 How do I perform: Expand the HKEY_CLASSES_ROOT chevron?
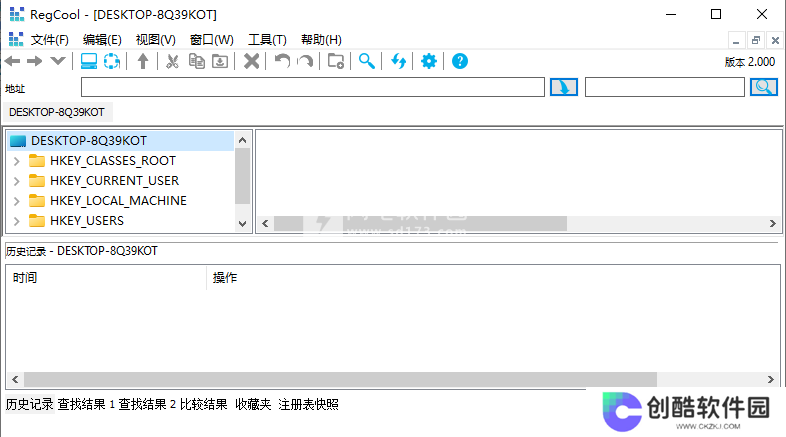click(17, 161)
